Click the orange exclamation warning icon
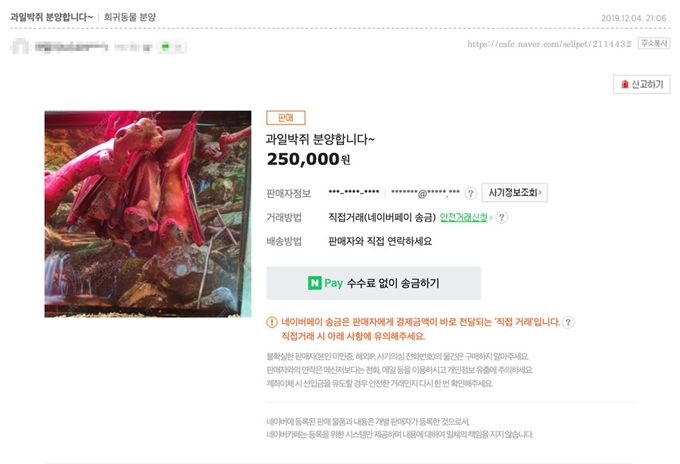Screen dimensions: 680x464 [271, 322]
